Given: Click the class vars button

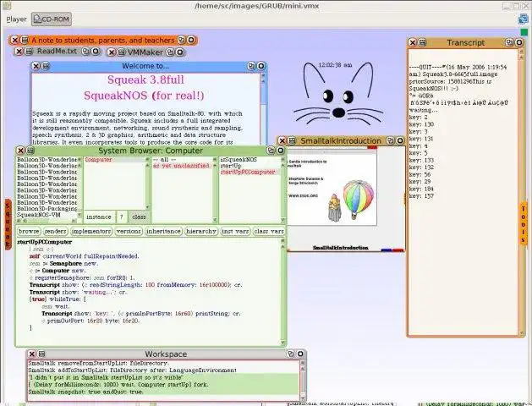Looking at the screenshot, I should [269, 231].
